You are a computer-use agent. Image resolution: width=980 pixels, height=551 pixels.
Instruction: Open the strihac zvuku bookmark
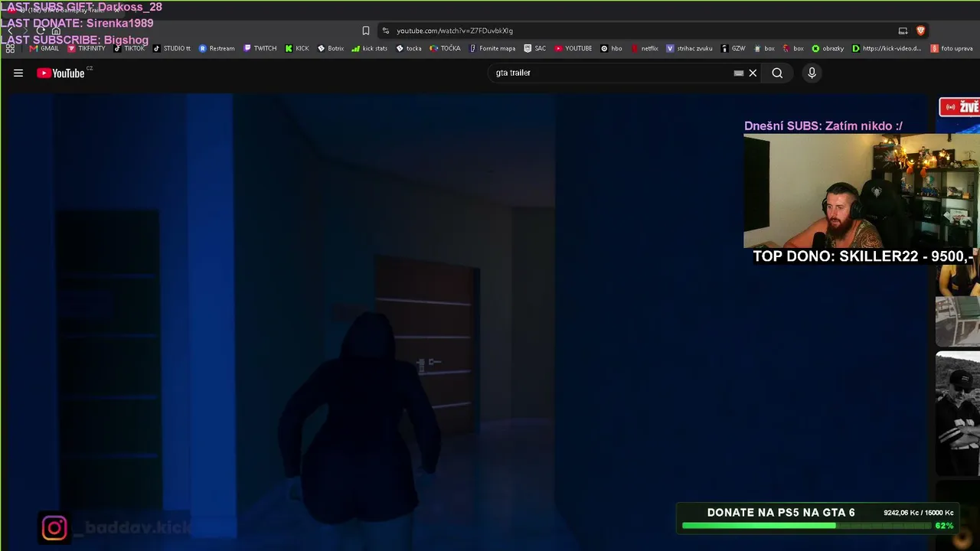point(690,48)
